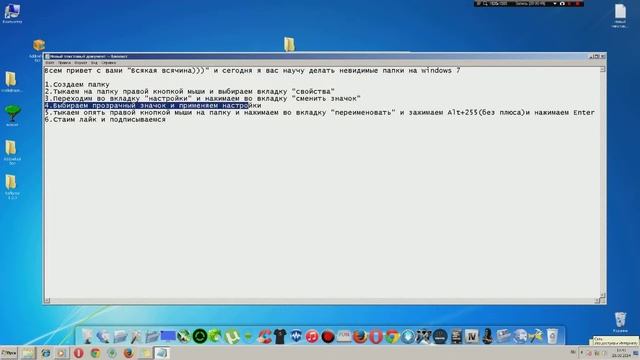Click Notepad horizontal scrollbar left arrow
640x360 pixels.
click(47, 301)
